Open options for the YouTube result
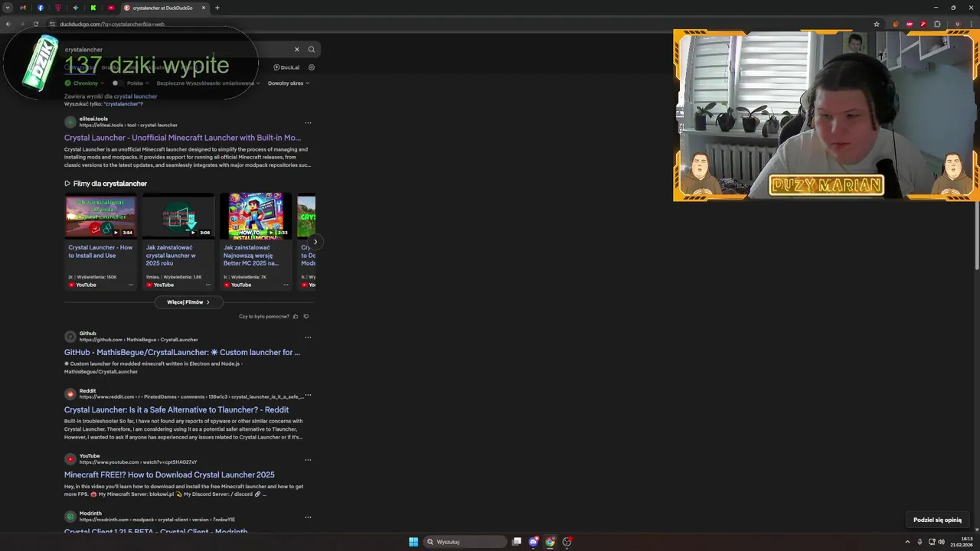Viewport: 980px width, 551px height. tap(308, 459)
